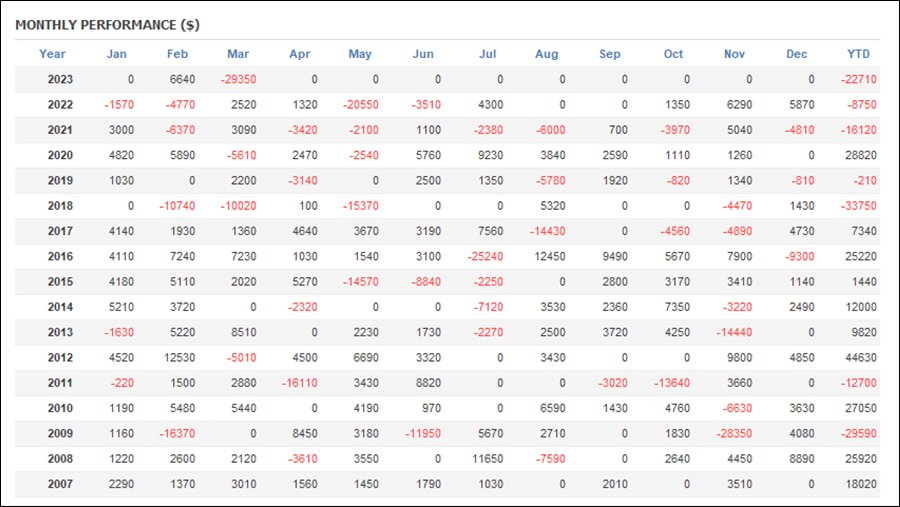Click the -14430 value in 2017 August
900x507 pixels.
(x=548, y=231)
